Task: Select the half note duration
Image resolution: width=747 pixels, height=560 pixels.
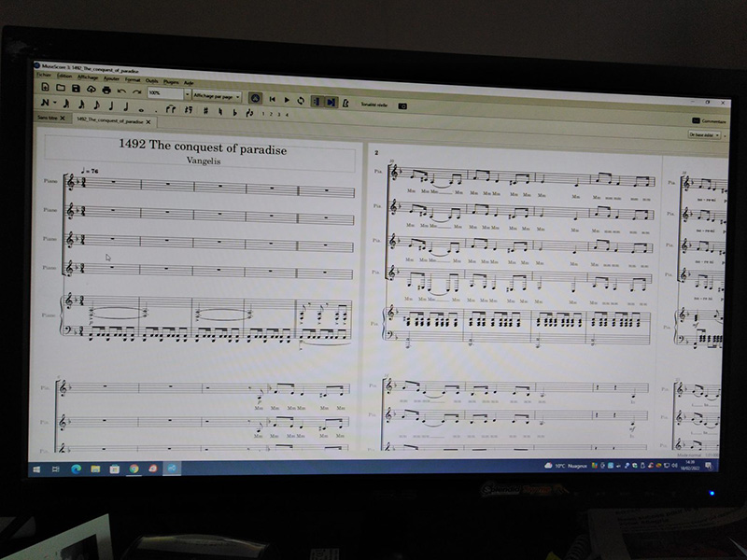Action: (x=126, y=106)
